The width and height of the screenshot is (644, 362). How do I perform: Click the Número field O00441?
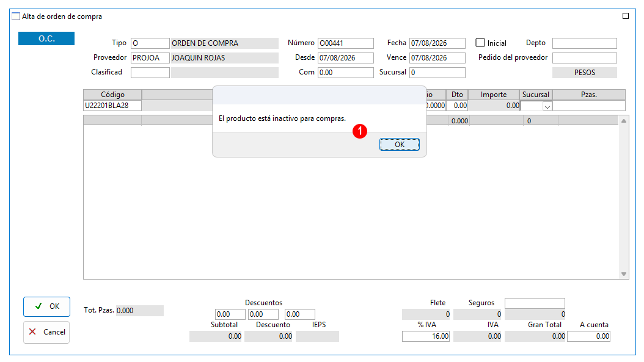[x=345, y=43]
